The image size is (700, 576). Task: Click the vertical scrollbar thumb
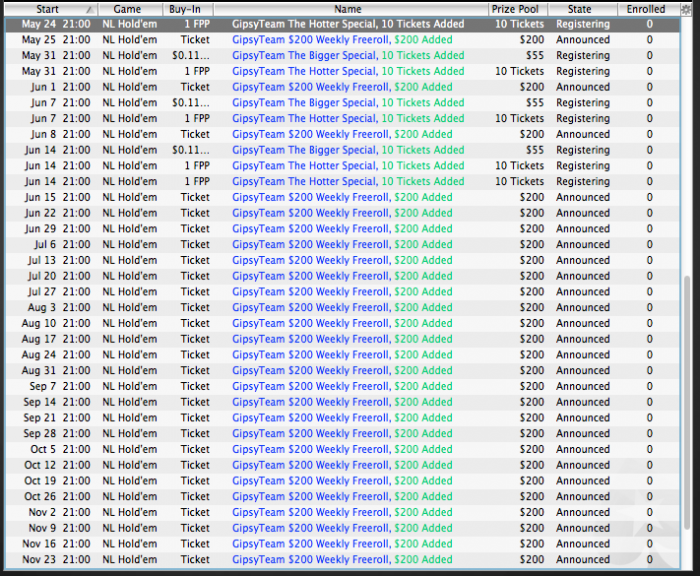(687, 404)
